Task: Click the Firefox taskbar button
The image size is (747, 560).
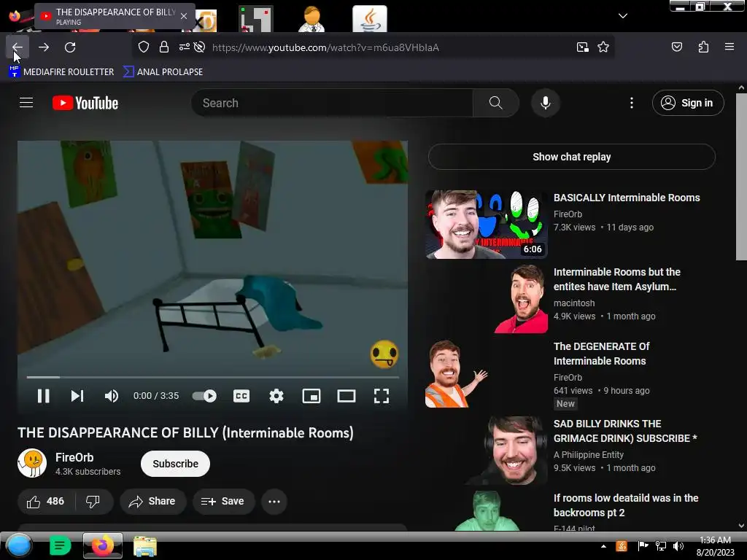Action: click(x=102, y=545)
